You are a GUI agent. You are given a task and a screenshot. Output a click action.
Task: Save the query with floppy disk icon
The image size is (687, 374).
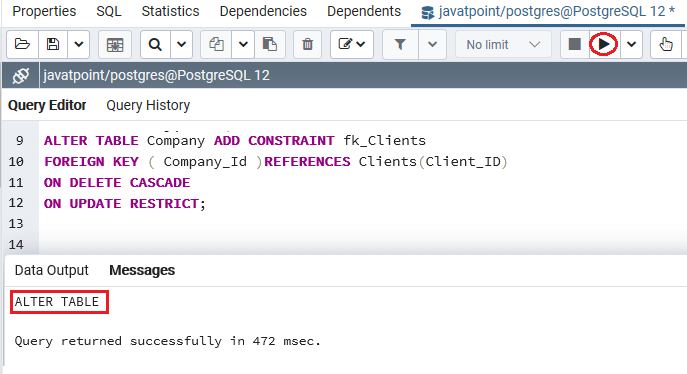pos(53,44)
